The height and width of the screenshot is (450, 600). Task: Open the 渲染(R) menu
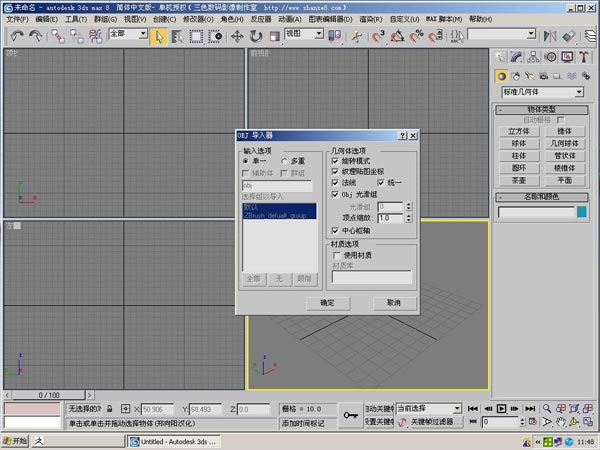point(371,19)
